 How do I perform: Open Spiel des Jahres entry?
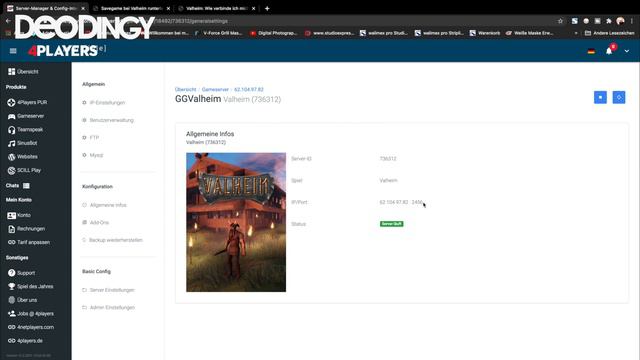tap(31, 287)
